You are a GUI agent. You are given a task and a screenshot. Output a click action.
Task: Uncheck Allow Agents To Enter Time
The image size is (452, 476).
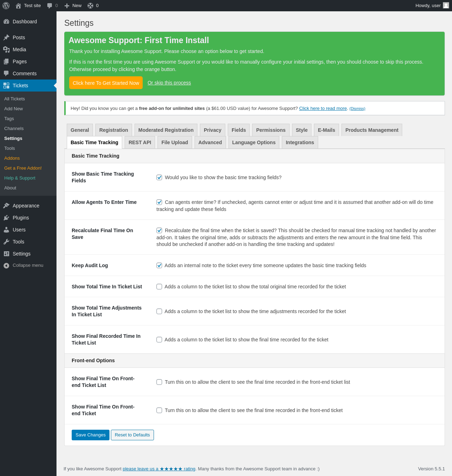coord(159,202)
